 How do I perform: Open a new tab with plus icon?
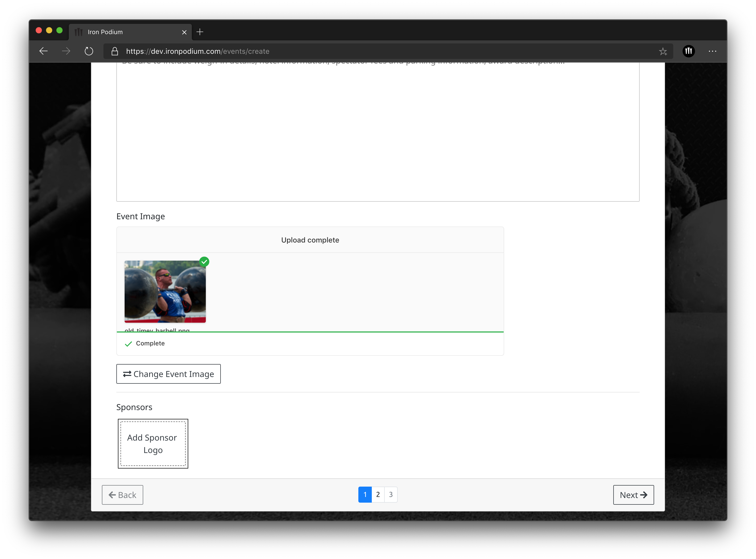coord(200,32)
